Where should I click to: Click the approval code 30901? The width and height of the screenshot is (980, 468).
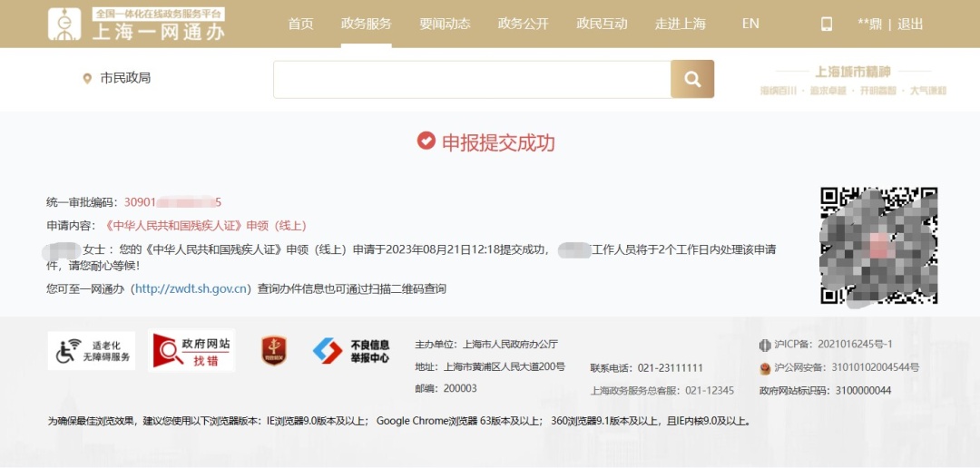[172, 202]
